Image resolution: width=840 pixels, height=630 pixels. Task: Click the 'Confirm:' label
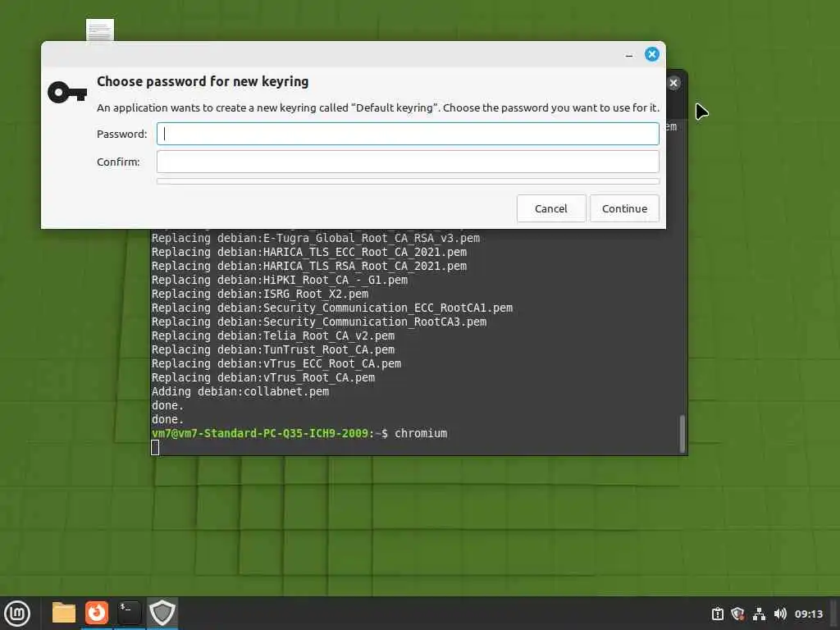[118, 162]
